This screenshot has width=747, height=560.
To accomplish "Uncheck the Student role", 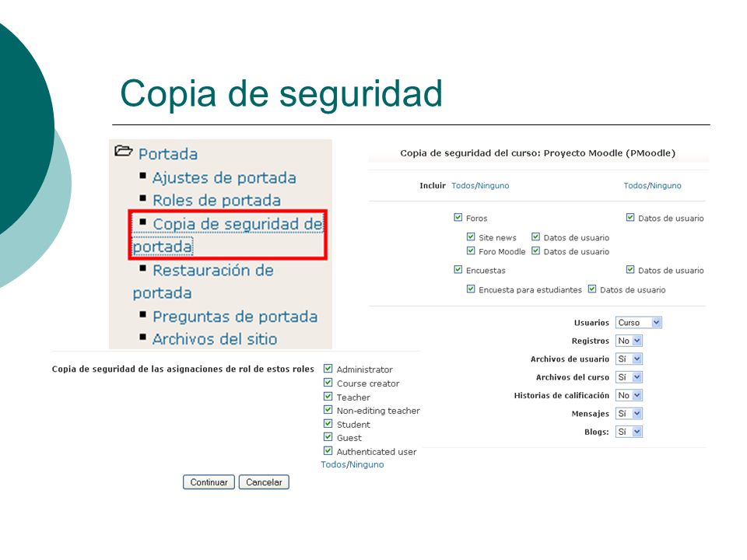I will tap(328, 423).
